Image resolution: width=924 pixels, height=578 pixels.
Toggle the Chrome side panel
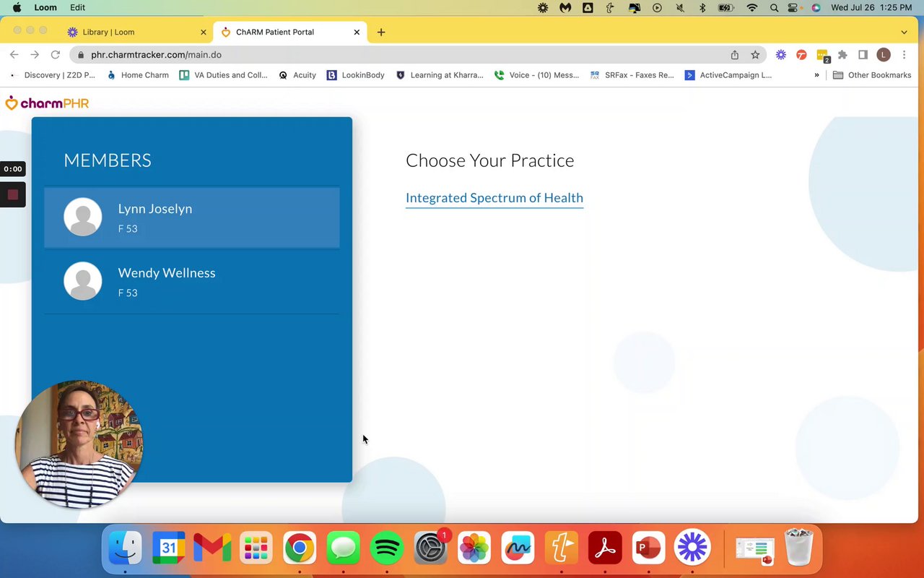pyautogui.click(x=863, y=55)
